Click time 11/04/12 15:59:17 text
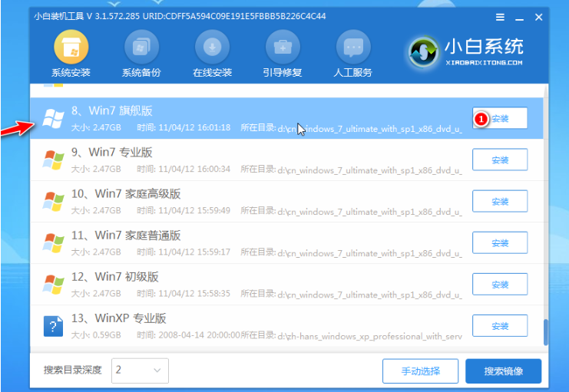 [x=194, y=252]
